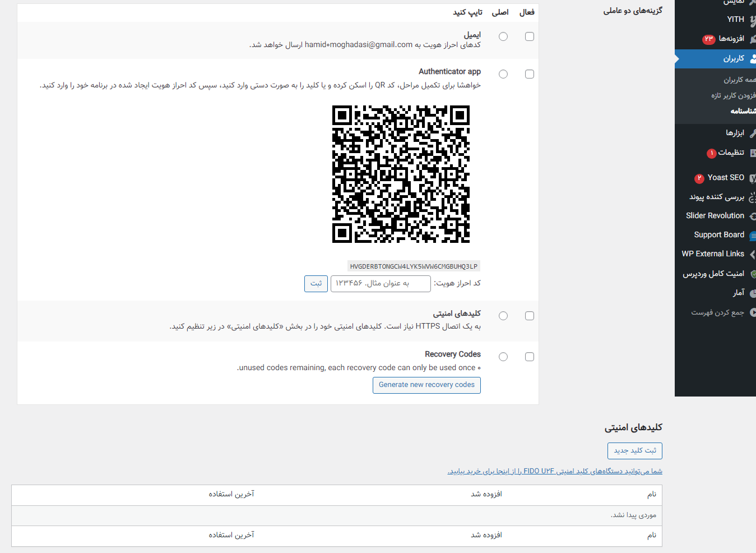Click the red badge beside Yoast SEO
The width and height of the screenshot is (756, 553).
point(699,178)
